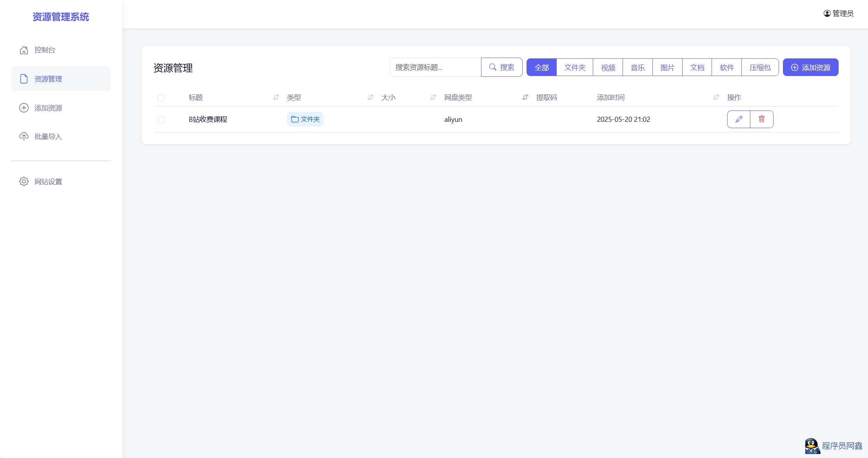
Task: Open the 管理员 user menu
Action: [x=839, y=13]
